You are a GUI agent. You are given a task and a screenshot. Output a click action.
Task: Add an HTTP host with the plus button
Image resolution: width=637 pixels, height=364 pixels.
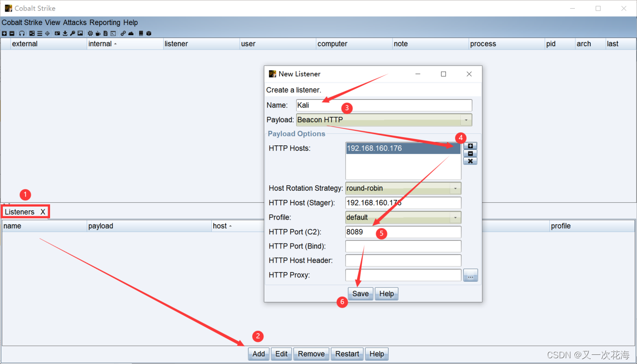(470, 146)
